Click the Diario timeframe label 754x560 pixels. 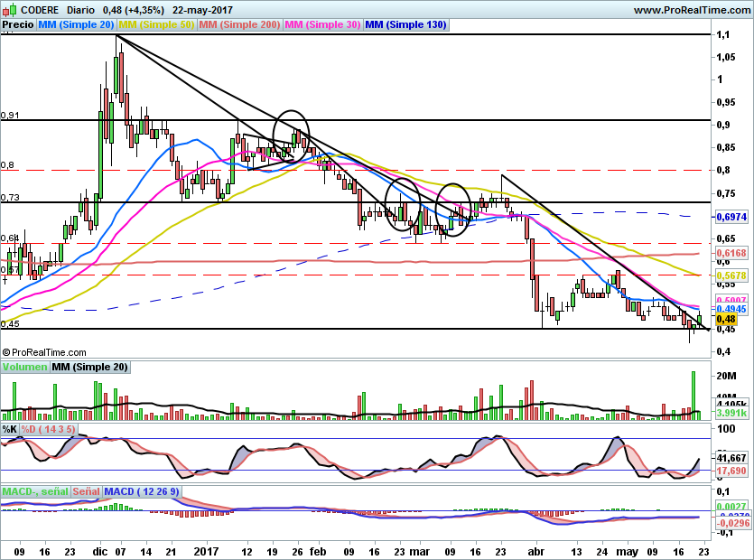coord(83,10)
